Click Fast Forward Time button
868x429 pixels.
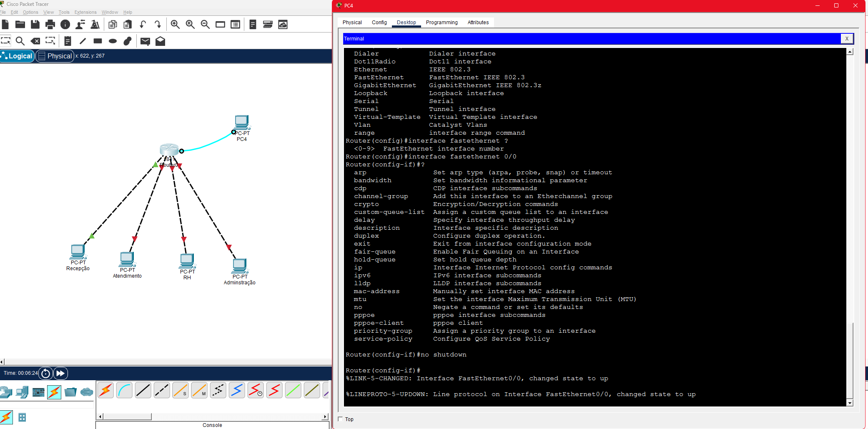click(60, 373)
